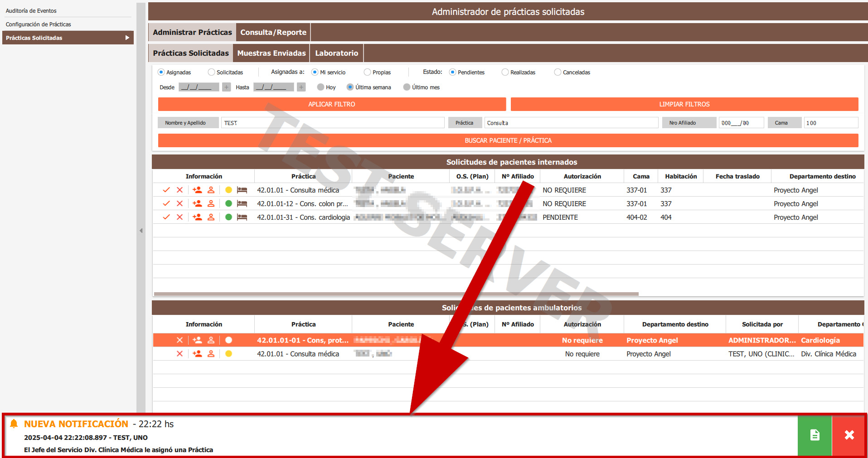Click the Nombre y Apellido input field
This screenshot has height=458, width=868.
tap(332, 123)
